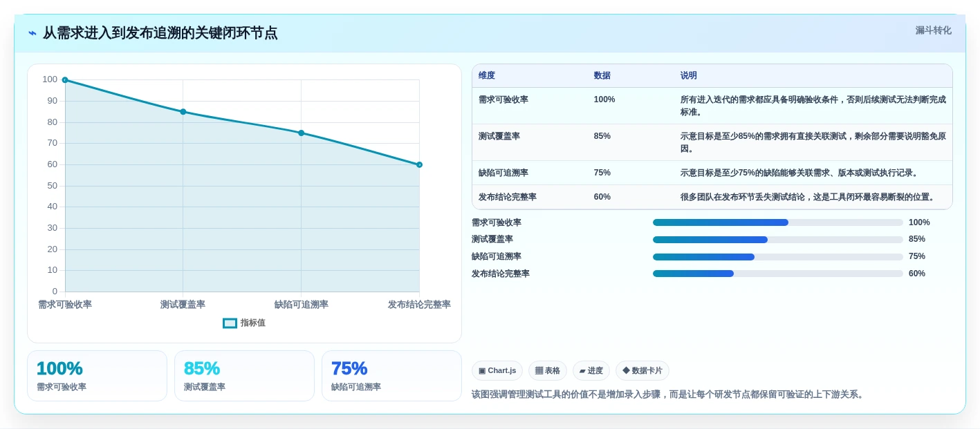Image resolution: width=980 pixels, height=429 pixels.
Task: Click the 发布结论完整率 progress bar
Action: [x=778, y=274]
